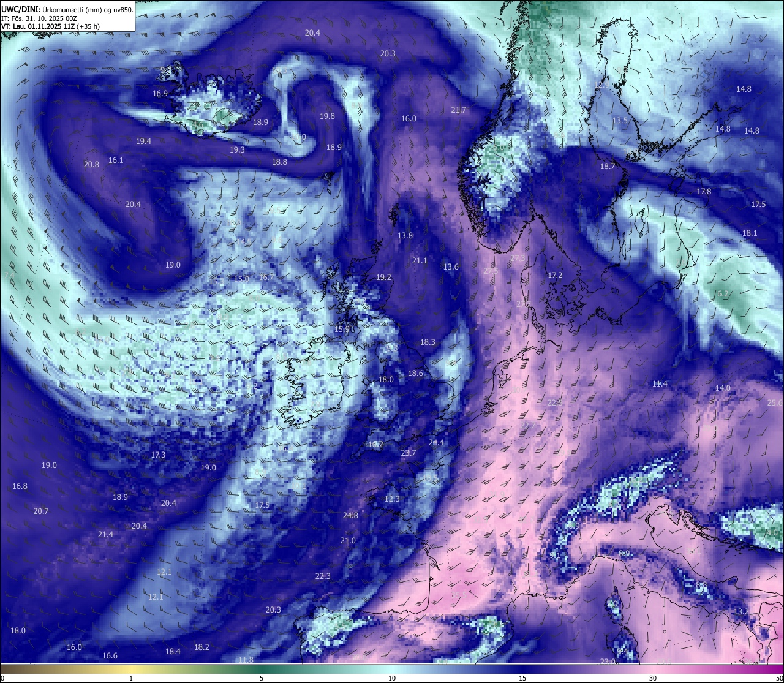Screen dimensions: 784x683
Task: Click the 19.4 value label
Action: [143, 142]
